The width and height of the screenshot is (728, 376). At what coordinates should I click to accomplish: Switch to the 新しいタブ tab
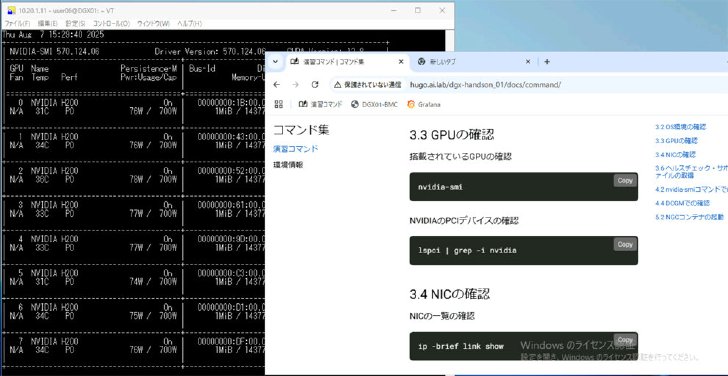[473, 62]
